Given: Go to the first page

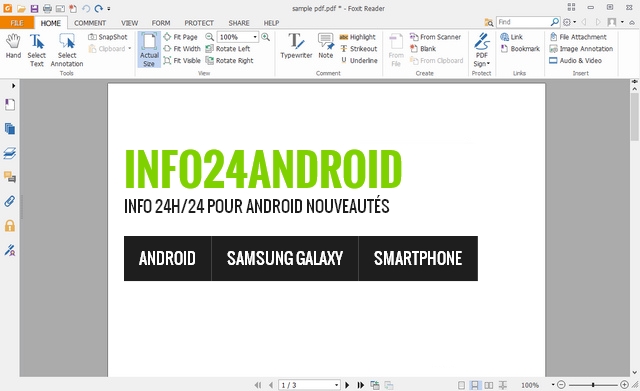Looking at the screenshot, I should coord(258,385).
